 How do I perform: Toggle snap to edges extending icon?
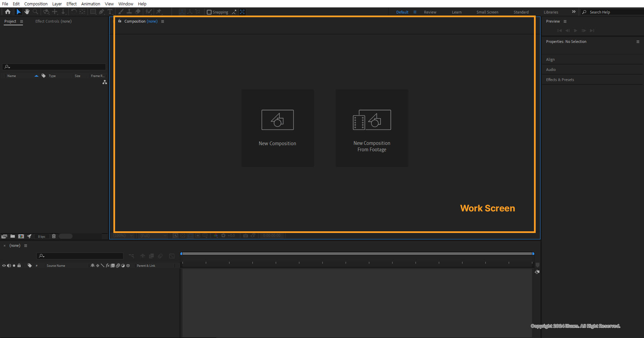click(234, 12)
